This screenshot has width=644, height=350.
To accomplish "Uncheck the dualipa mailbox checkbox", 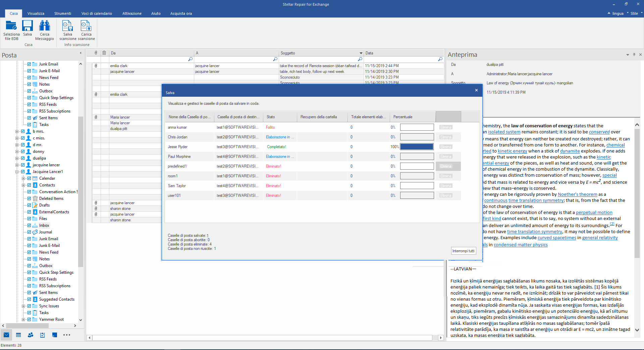I will coord(23,158).
